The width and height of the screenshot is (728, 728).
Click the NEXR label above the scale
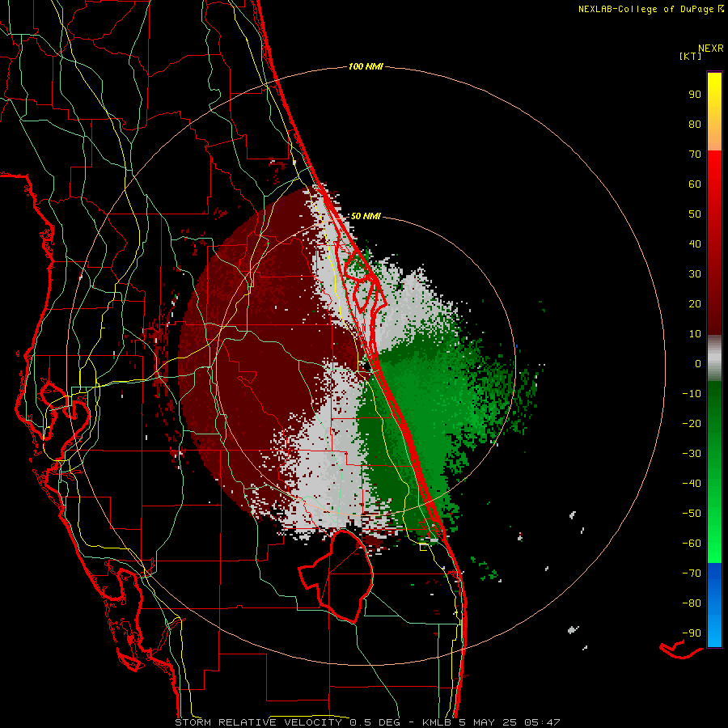(x=710, y=49)
